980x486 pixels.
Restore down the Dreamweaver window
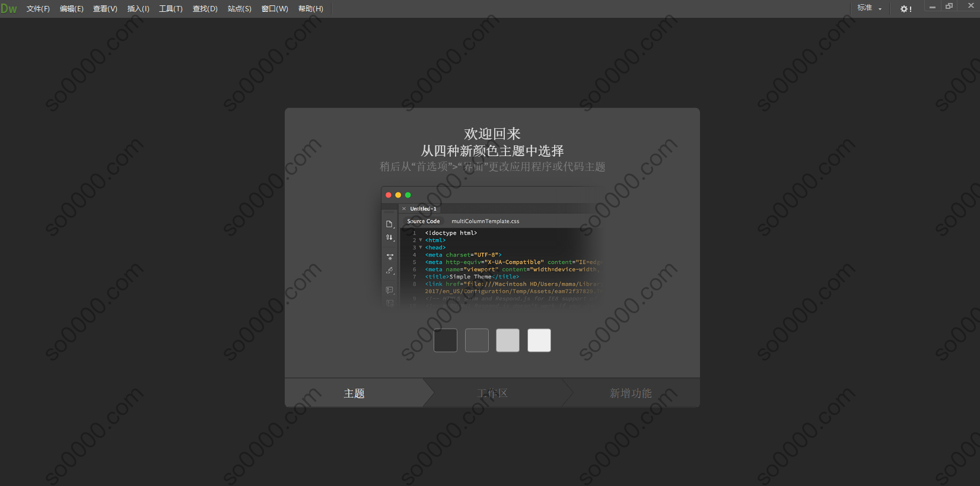pos(949,7)
